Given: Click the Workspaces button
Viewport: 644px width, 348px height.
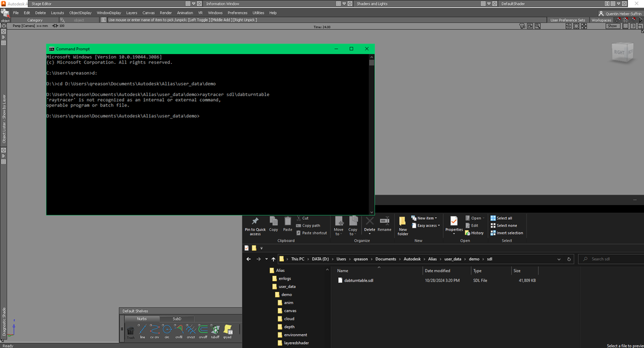Looking at the screenshot, I should [601, 20].
